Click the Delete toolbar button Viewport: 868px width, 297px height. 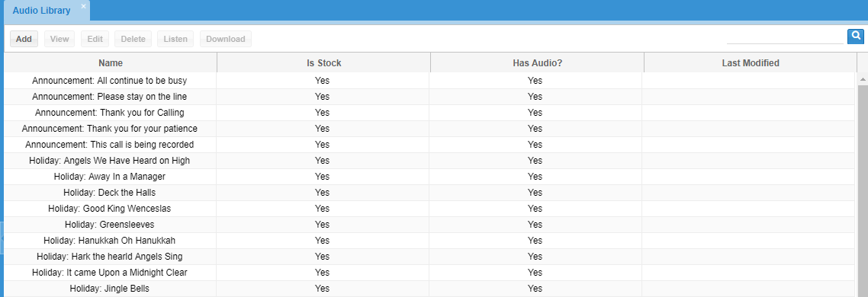133,39
